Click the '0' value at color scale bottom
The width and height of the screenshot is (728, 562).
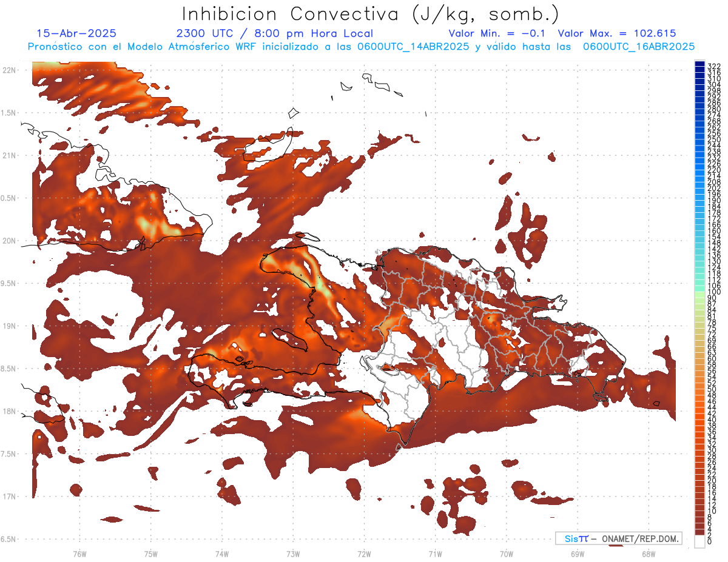710,541
